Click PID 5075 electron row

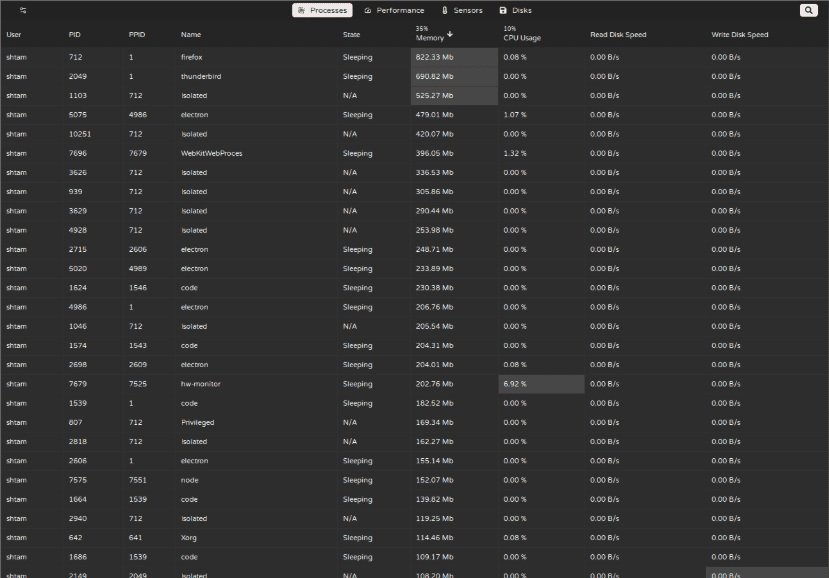(414, 115)
